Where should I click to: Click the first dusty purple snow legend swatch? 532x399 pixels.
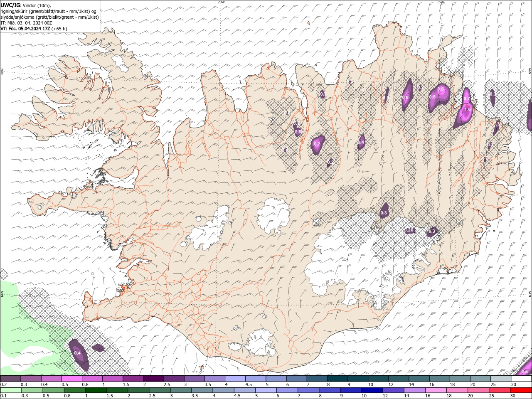pyautogui.click(x=11, y=379)
